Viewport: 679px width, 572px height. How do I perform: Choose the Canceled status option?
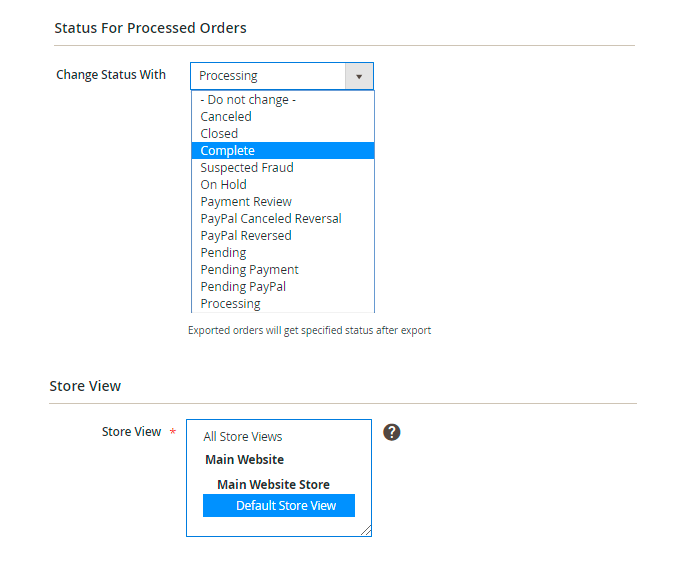point(283,116)
